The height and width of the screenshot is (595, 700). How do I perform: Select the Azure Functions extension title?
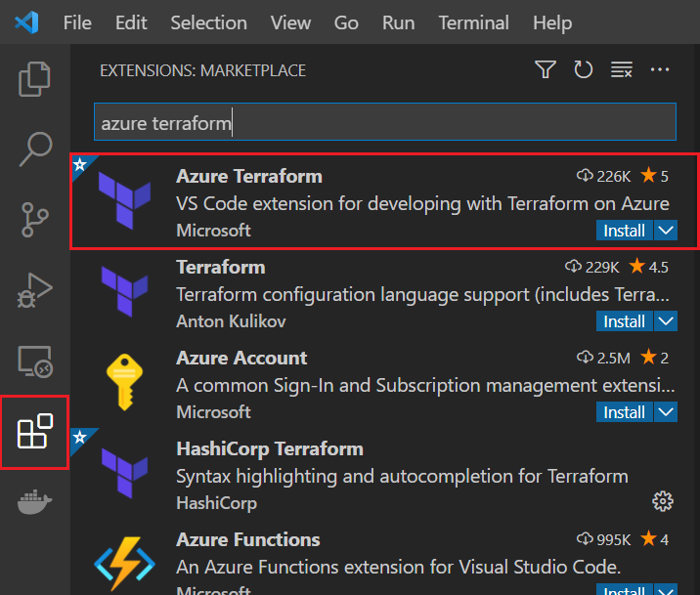247,539
